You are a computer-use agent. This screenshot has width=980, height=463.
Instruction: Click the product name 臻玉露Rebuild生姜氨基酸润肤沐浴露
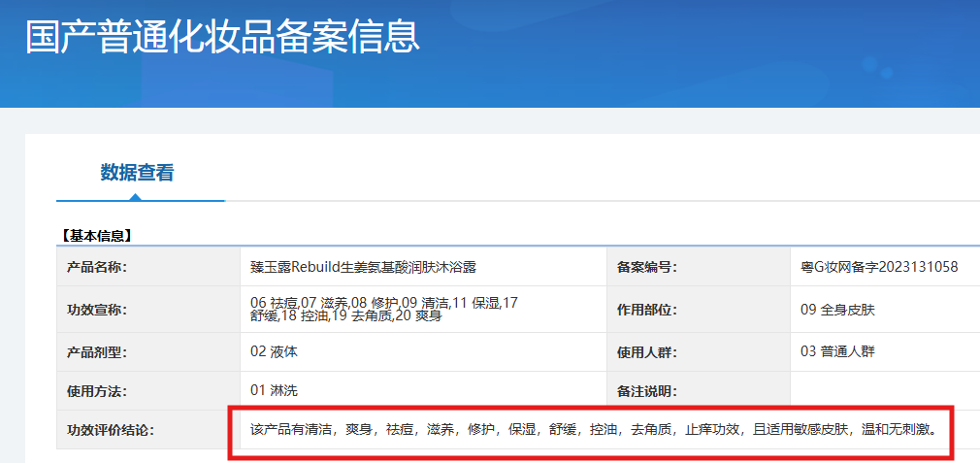point(363,268)
